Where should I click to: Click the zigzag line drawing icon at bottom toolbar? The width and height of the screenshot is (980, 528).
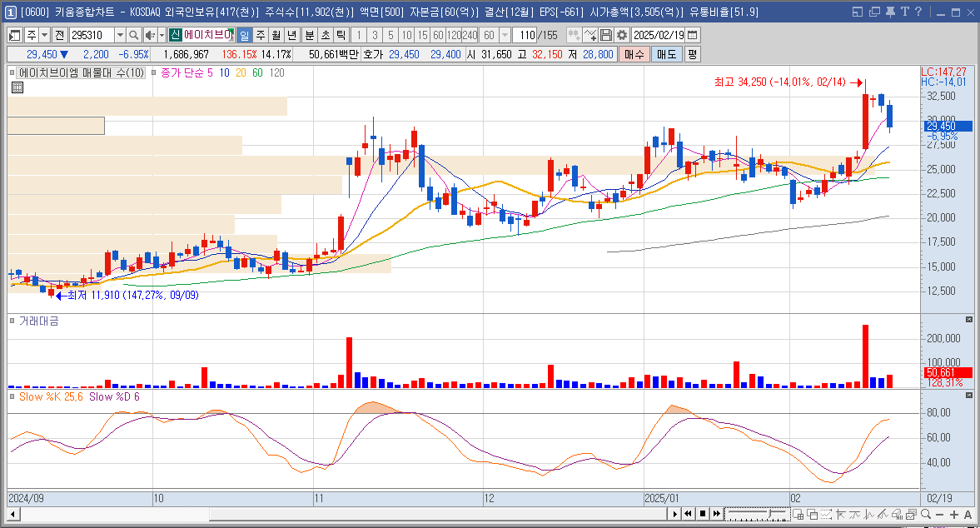click(x=868, y=514)
